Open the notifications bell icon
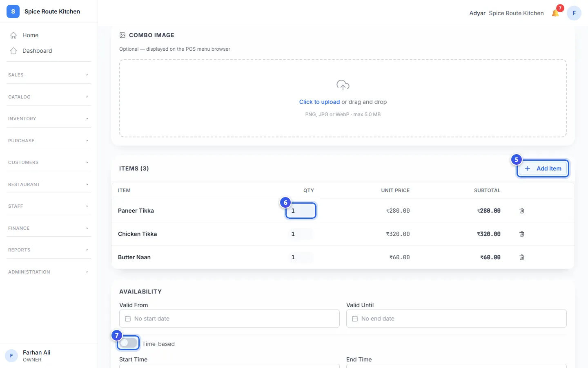 pyautogui.click(x=555, y=13)
